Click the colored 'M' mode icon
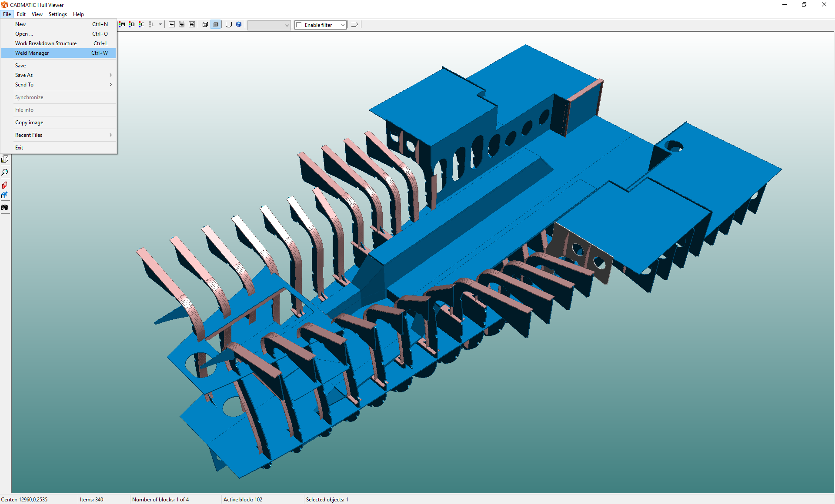The width and height of the screenshot is (835, 504). pos(122,25)
